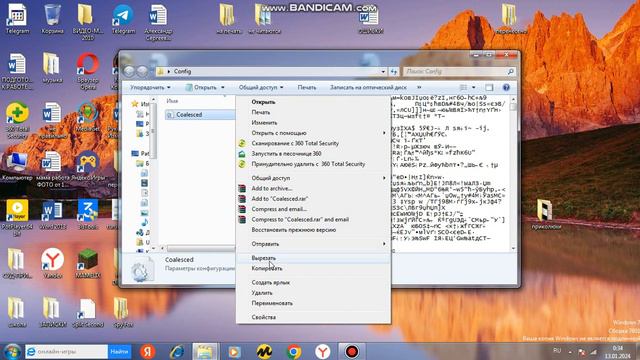The height and width of the screenshot is (360, 640).
Task: Open Свойства from the context menu
Action: pos(313,317)
